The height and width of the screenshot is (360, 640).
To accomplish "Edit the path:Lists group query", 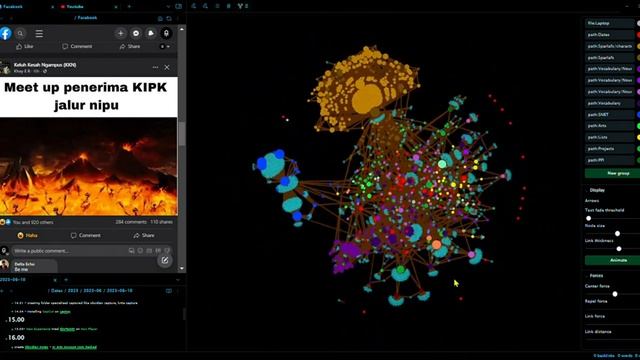I will tap(610, 138).
